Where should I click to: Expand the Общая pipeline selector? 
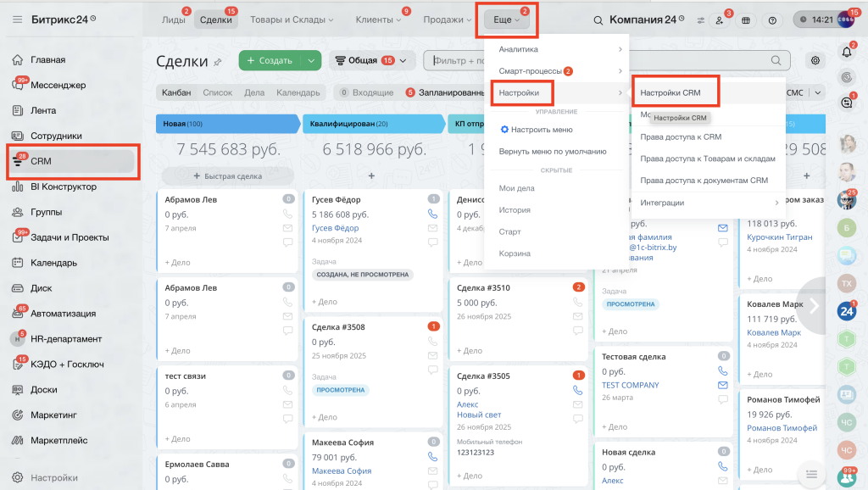coord(371,60)
